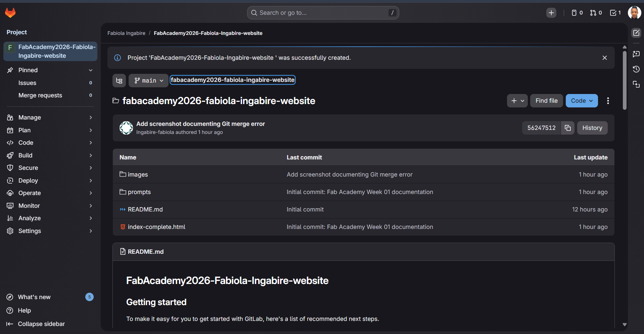
Task: Expand the Deploy menu
Action: point(50,181)
